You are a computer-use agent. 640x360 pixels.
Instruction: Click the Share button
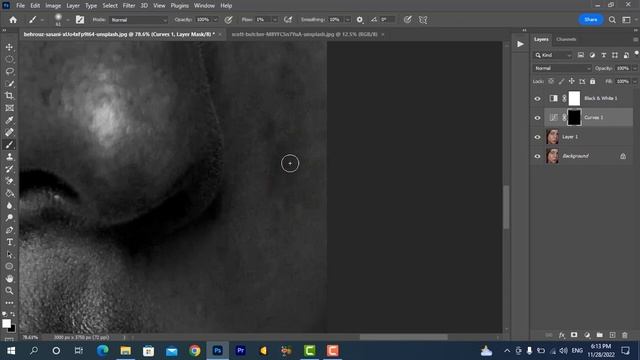click(x=590, y=20)
